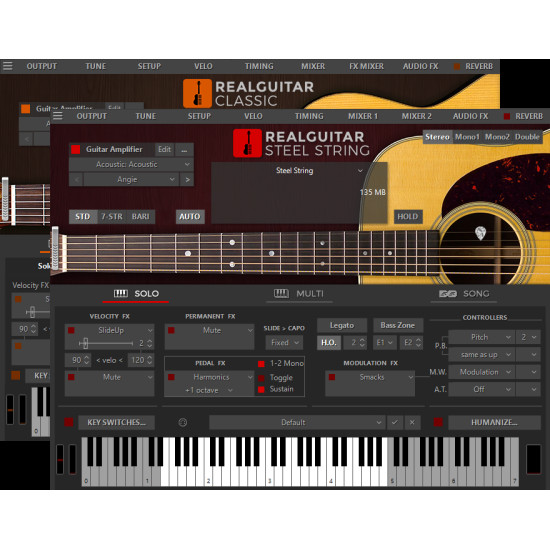This screenshot has width=550, height=550.
Task: Enable the Smacks modulation FX toggle
Action: pos(332,377)
